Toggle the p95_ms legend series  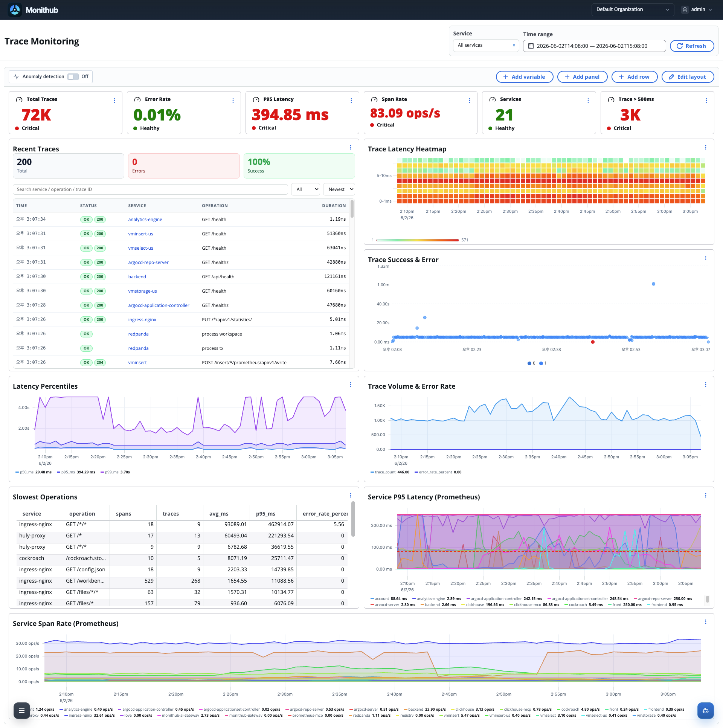tap(76, 472)
